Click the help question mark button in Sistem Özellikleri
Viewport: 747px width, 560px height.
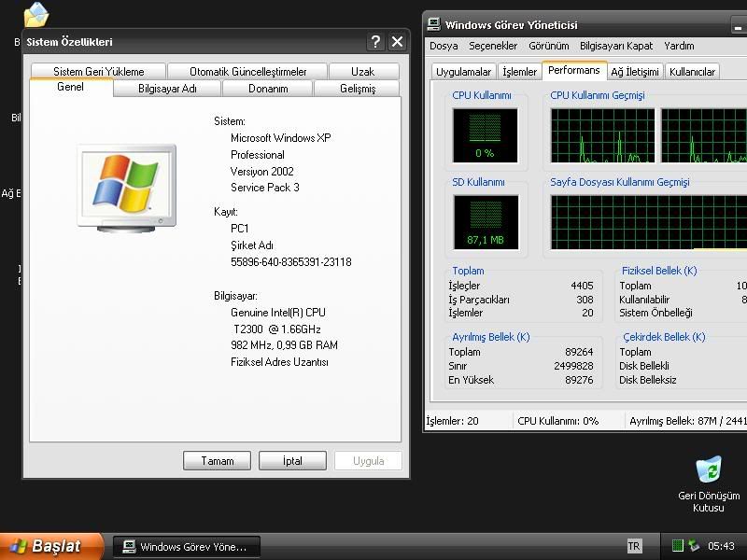coord(375,42)
